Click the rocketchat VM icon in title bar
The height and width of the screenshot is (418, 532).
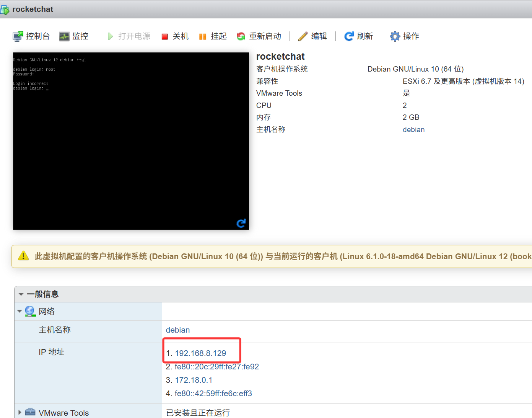(5, 9)
